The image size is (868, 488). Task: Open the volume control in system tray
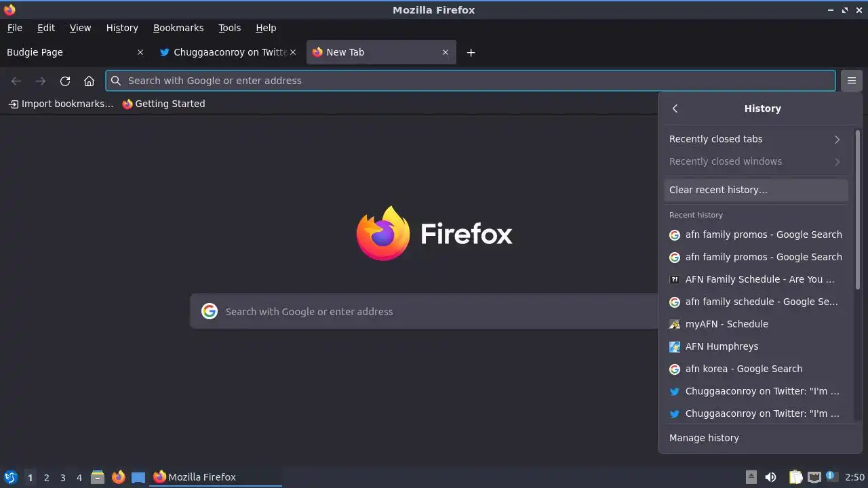770,477
